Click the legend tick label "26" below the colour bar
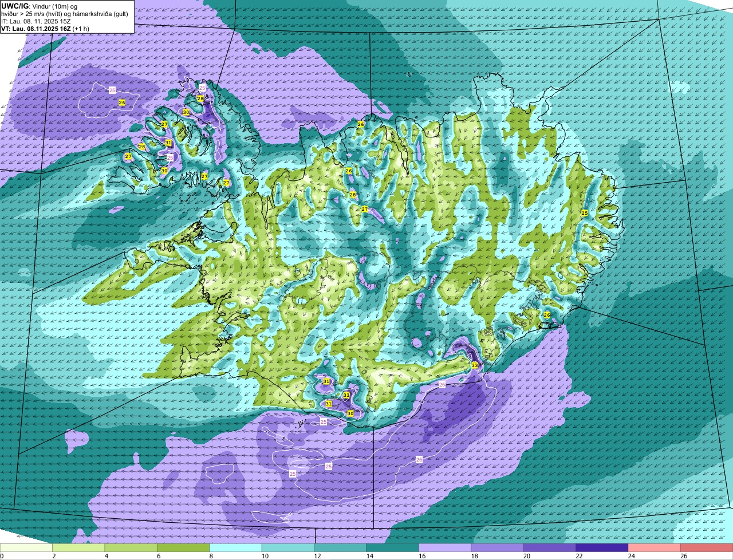 tap(683, 556)
